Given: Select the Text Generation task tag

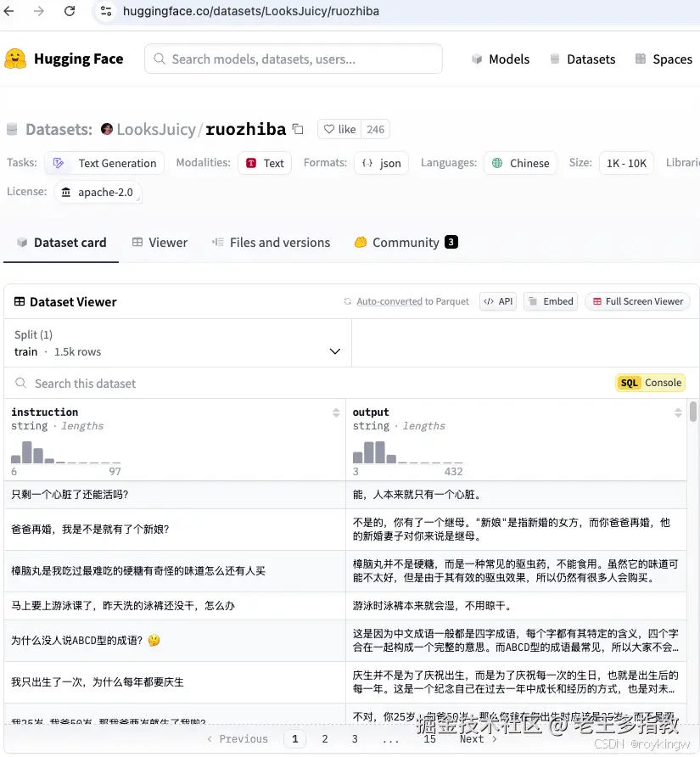Looking at the screenshot, I should coord(104,162).
